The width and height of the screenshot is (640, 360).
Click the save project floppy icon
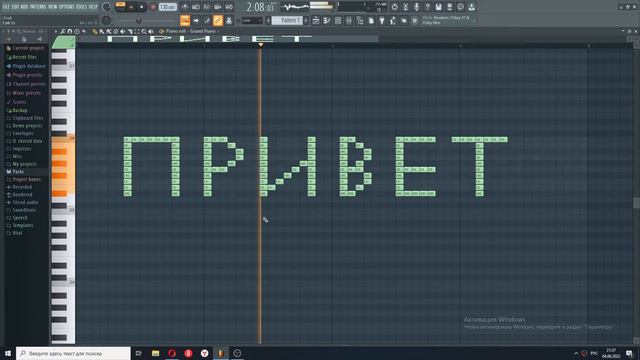click(x=438, y=7)
